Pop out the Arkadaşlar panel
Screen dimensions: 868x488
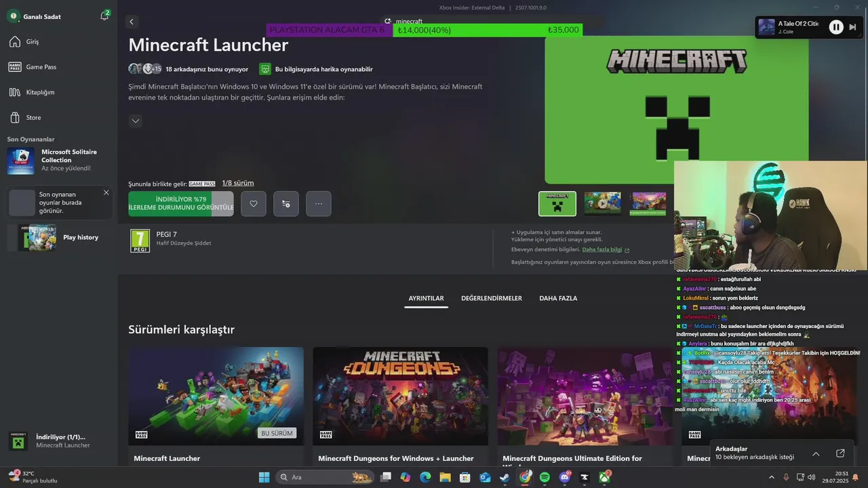(840, 453)
